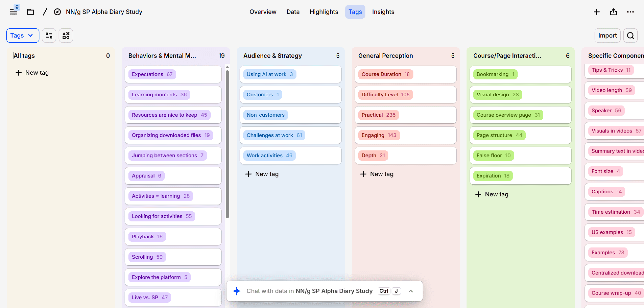
Task: Click the search magnifier icon
Action: (630, 35)
